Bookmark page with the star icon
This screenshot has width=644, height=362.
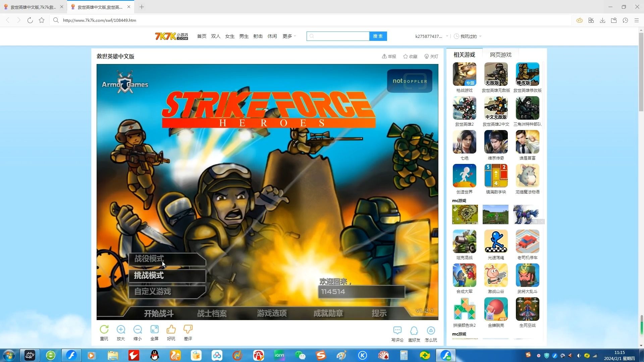(42, 20)
